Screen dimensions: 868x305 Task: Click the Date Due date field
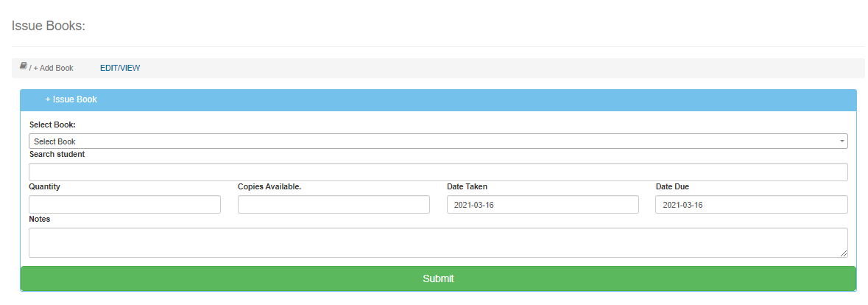coord(751,205)
